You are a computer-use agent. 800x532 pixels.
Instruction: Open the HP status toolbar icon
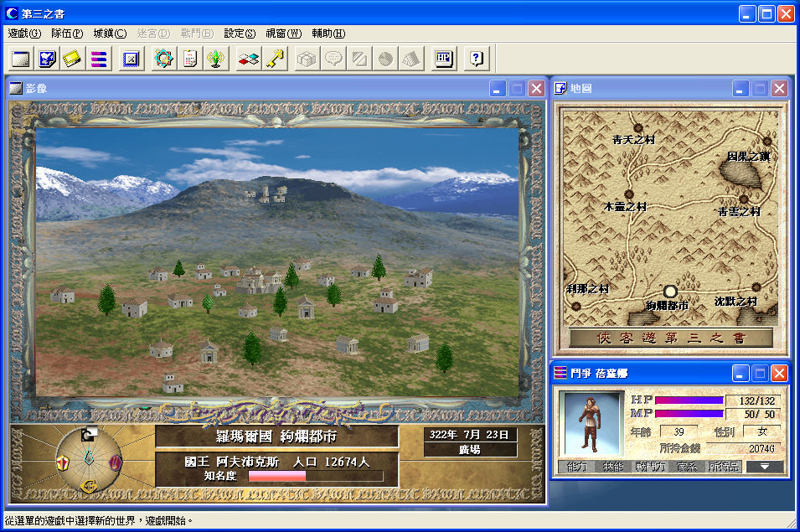[444, 59]
